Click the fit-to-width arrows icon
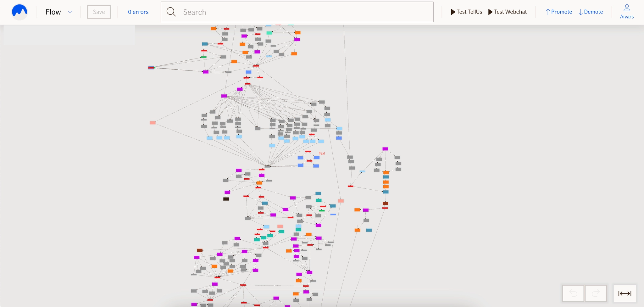Viewport: 644px width, 307px height. click(625, 293)
